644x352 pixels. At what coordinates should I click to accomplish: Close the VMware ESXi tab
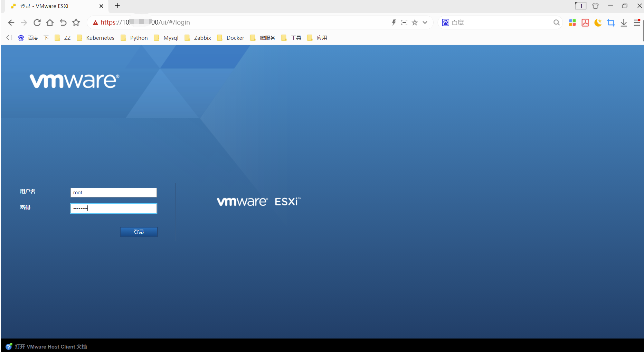(x=101, y=6)
